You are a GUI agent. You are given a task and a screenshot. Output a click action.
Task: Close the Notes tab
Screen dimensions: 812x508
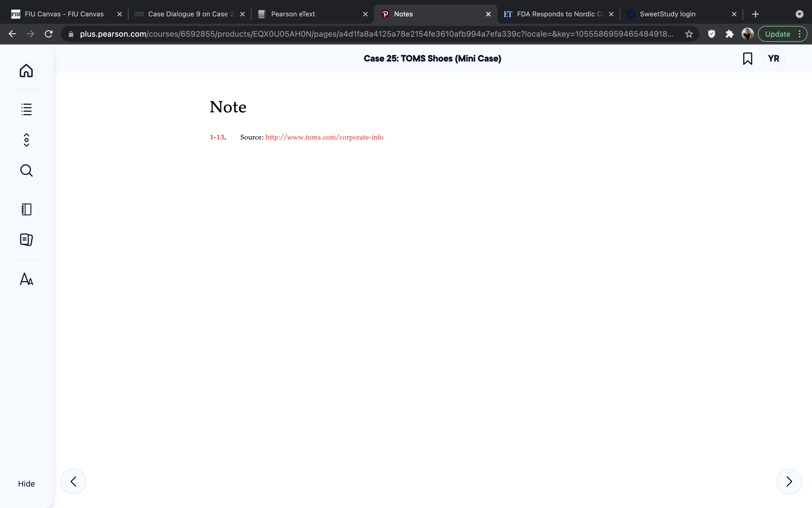(x=488, y=14)
